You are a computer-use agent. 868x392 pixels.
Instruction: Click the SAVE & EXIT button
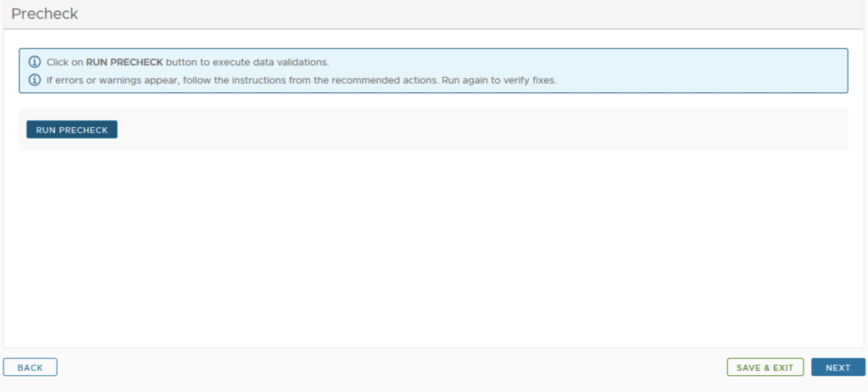[765, 367]
